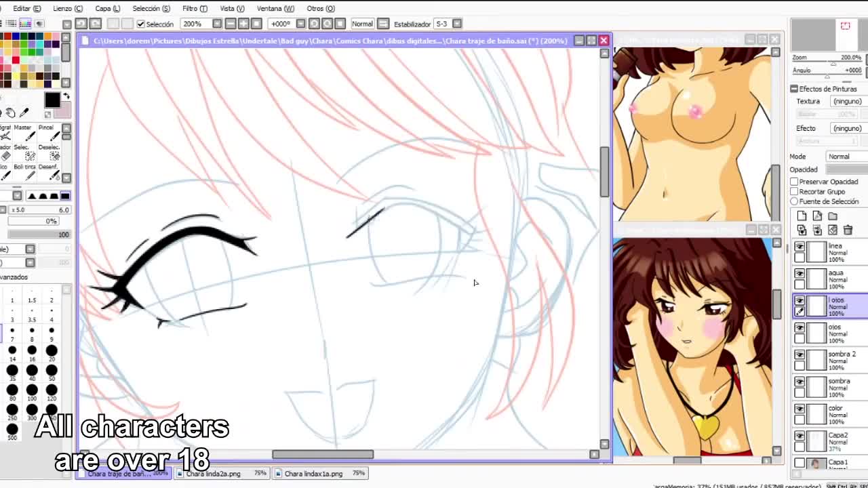
Task: Open the Textura (ninguno) dropdown
Action: (848, 101)
